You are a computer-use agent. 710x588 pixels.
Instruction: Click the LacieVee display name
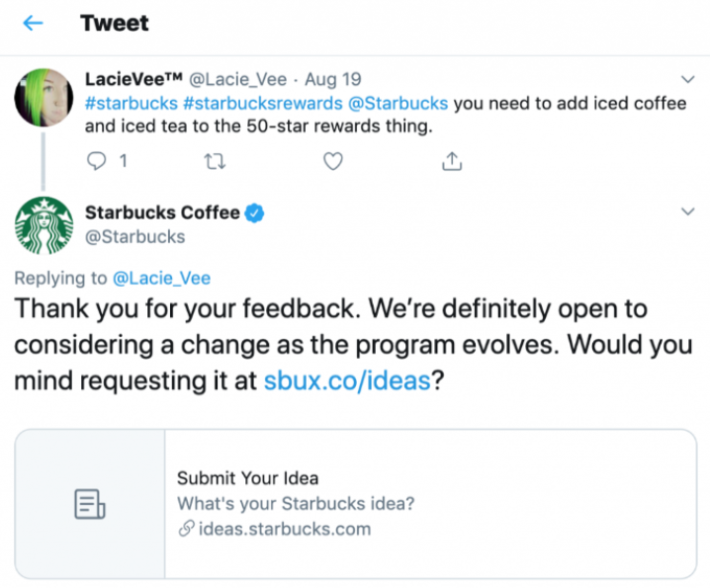[x=133, y=78]
